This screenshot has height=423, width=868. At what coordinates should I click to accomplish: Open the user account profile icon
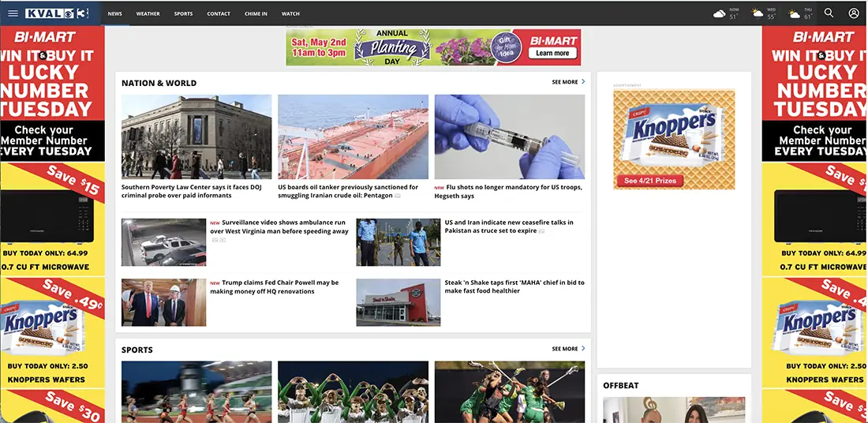point(854,13)
